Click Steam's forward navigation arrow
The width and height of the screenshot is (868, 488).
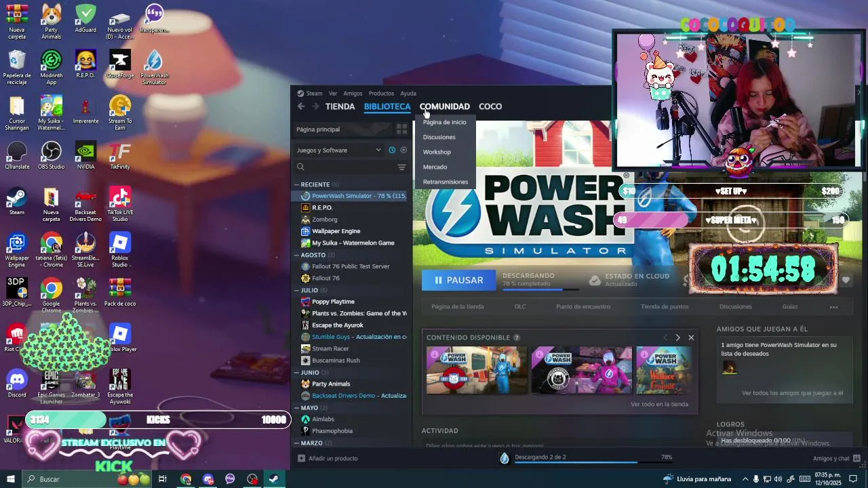point(315,106)
